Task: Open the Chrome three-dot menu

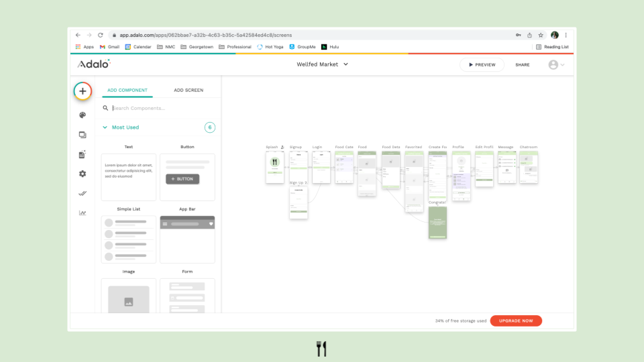Action: [x=566, y=36]
